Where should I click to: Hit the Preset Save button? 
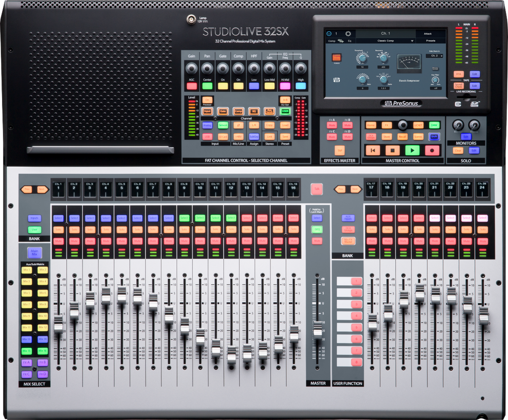pos(285,137)
